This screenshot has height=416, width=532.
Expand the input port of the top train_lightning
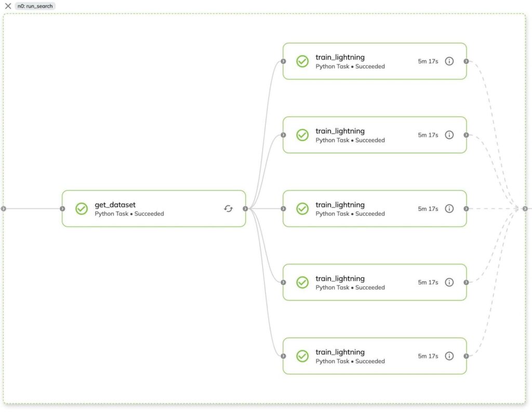pos(283,61)
